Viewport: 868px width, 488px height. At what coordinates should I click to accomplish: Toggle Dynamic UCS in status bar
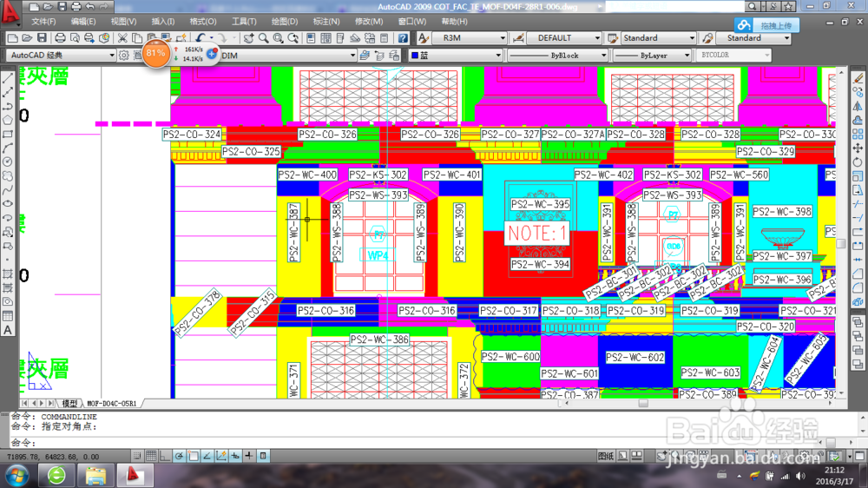point(220,456)
